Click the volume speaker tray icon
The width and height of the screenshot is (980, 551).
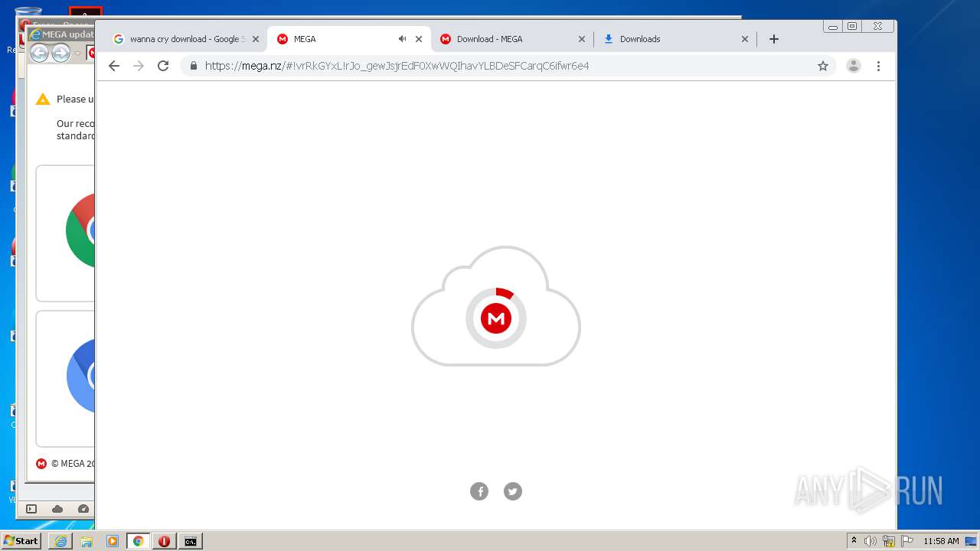(871, 541)
